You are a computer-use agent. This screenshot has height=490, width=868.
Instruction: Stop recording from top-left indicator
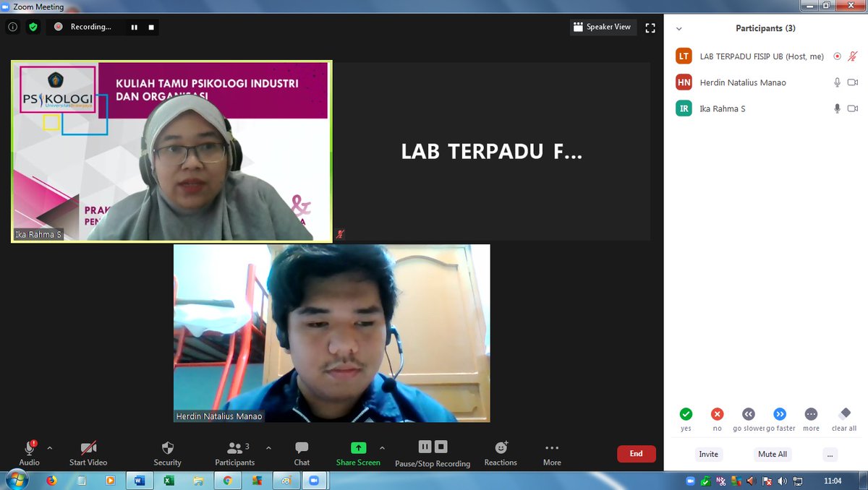click(151, 27)
